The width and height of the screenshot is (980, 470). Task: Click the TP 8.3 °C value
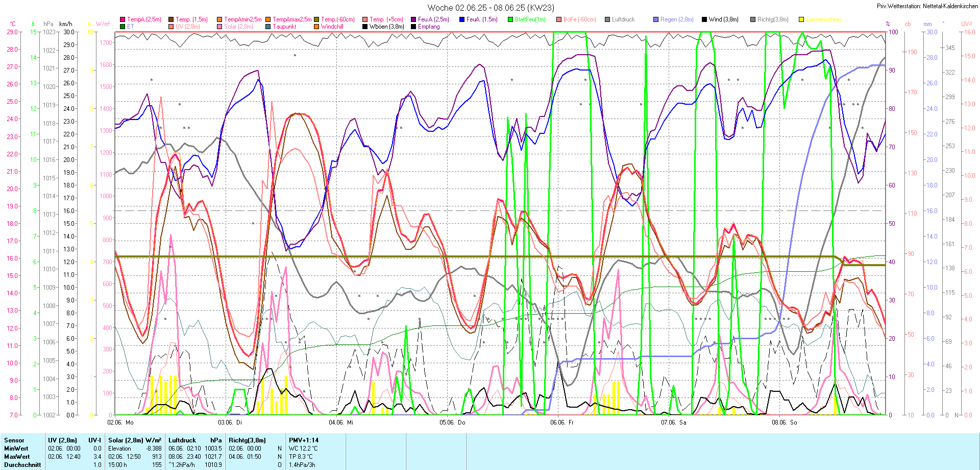(x=301, y=457)
